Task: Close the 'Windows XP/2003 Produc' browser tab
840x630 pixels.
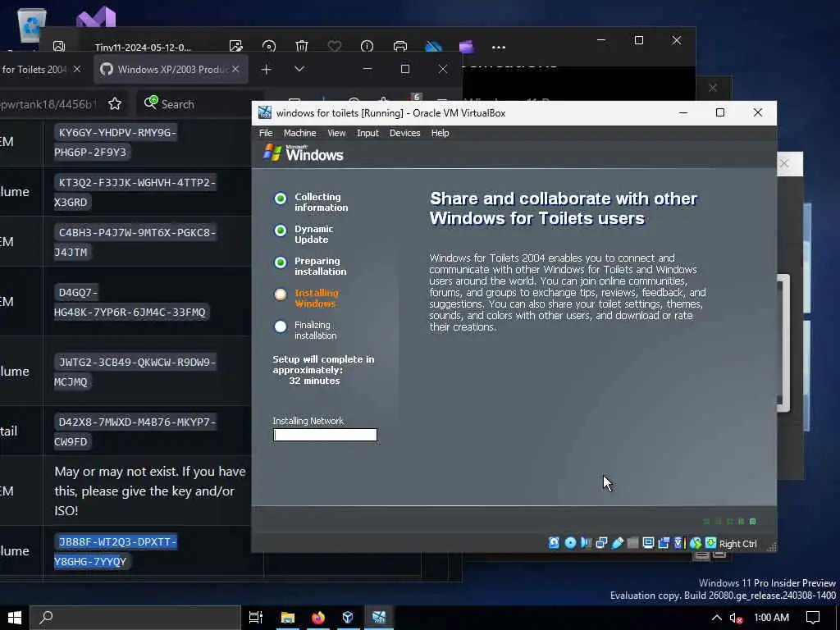Action: tap(235, 69)
